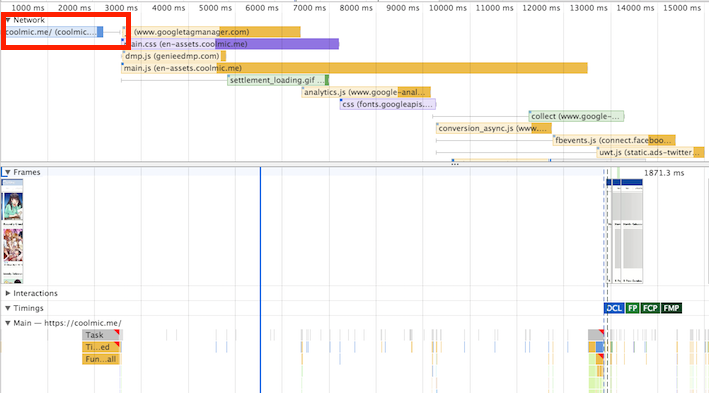The image size is (709, 393).
Task: Select the main.js en-assets request bar
Action: (x=354, y=68)
